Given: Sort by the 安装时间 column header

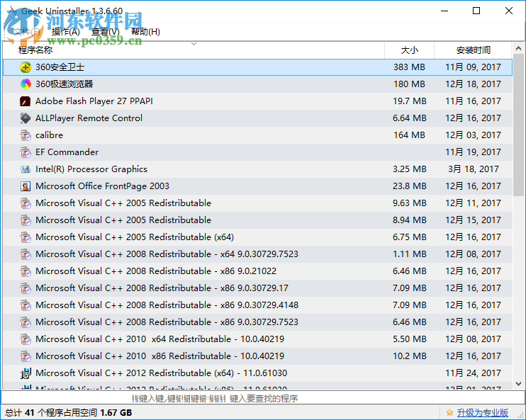Looking at the screenshot, I should pyautogui.click(x=473, y=50).
